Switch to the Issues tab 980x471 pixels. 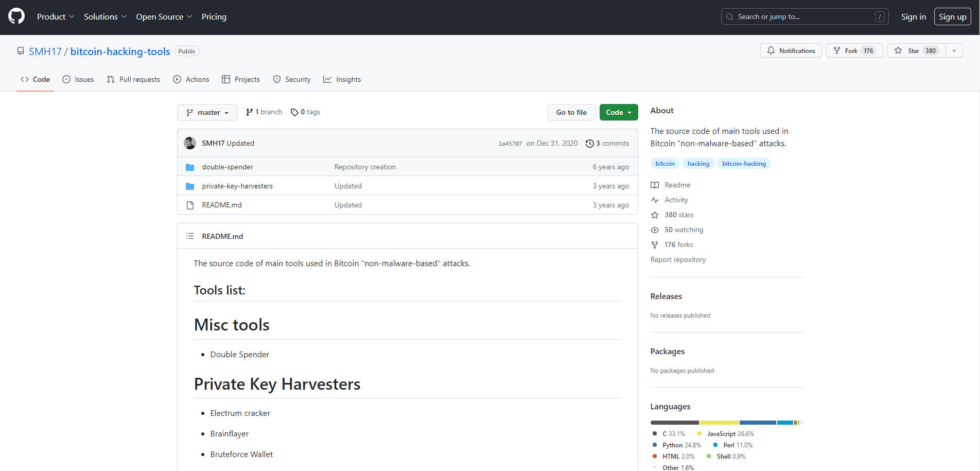(x=78, y=79)
